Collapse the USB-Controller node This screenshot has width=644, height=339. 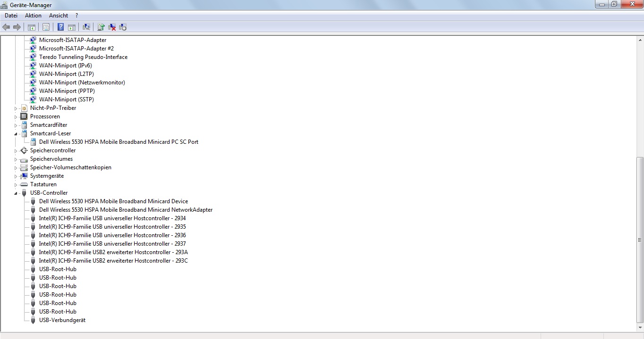tap(16, 193)
